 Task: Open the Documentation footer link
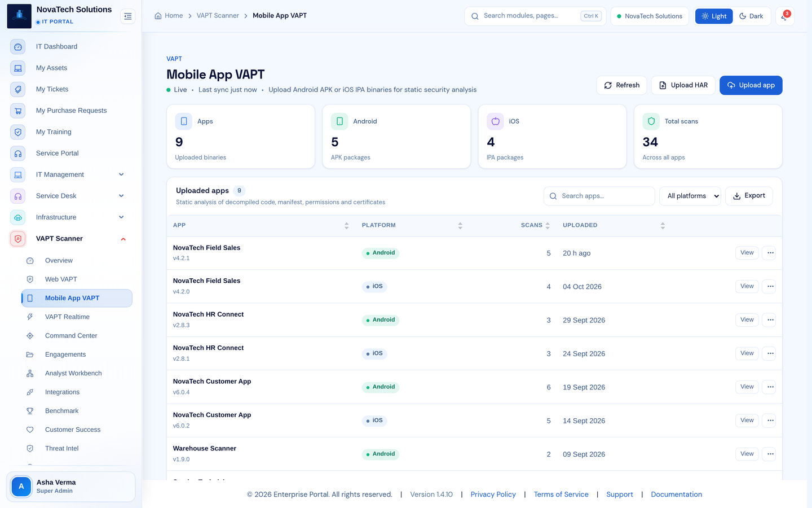pos(676,494)
